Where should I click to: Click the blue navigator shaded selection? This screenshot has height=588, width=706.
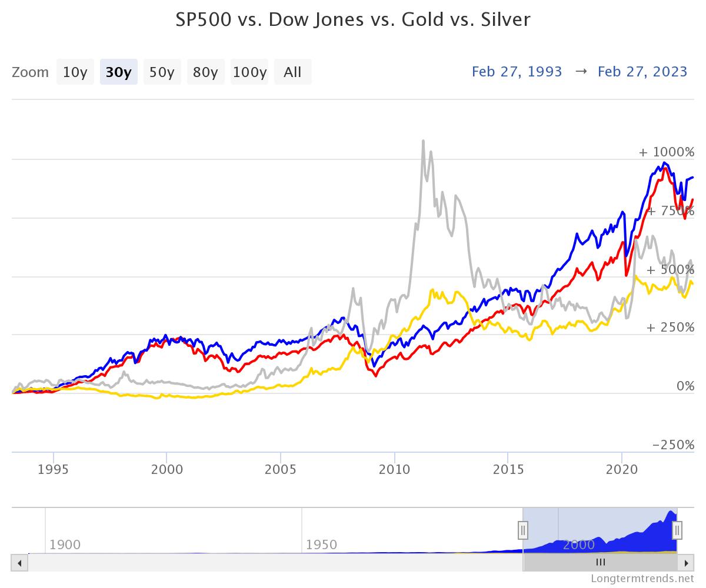pyautogui.click(x=600, y=530)
